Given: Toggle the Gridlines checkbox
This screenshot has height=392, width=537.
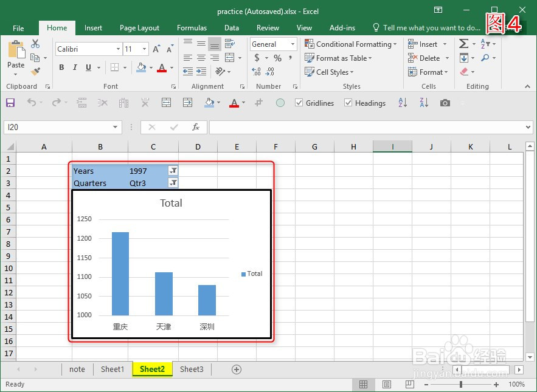Looking at the screenshot, I should click(x=299, y=103).
